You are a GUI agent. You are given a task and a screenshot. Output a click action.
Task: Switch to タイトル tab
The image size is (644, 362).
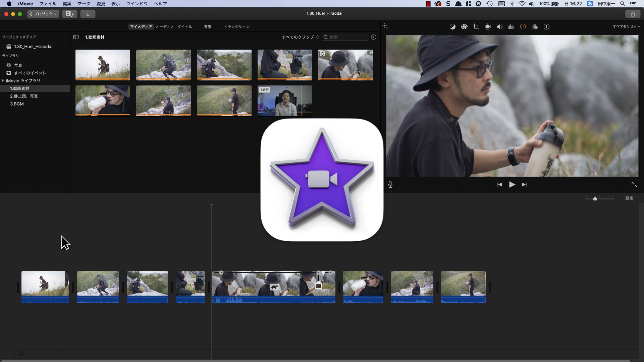185,27
